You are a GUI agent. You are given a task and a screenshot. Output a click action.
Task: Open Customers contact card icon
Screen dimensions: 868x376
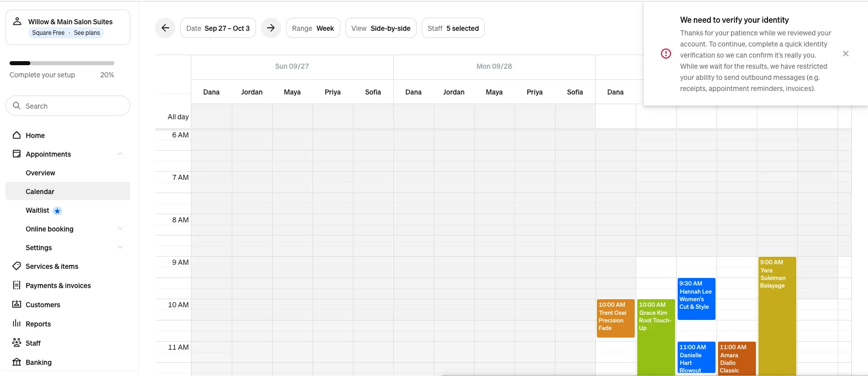click(17, 305)
